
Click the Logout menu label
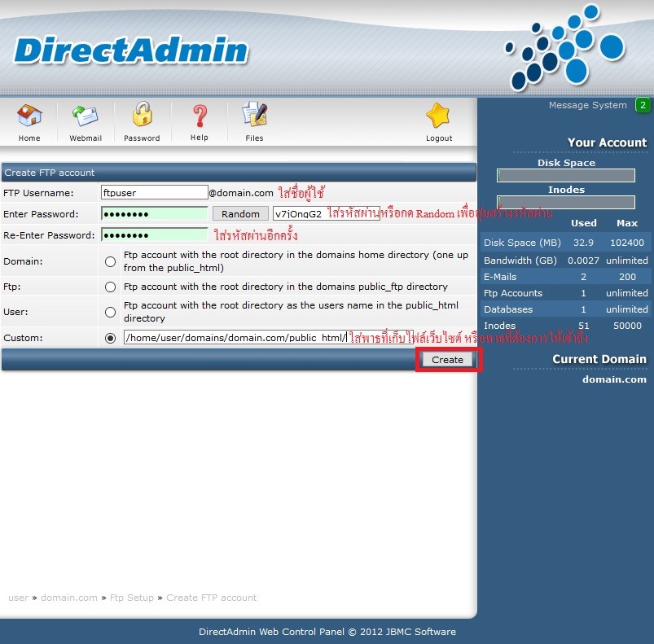pos(439,138)
